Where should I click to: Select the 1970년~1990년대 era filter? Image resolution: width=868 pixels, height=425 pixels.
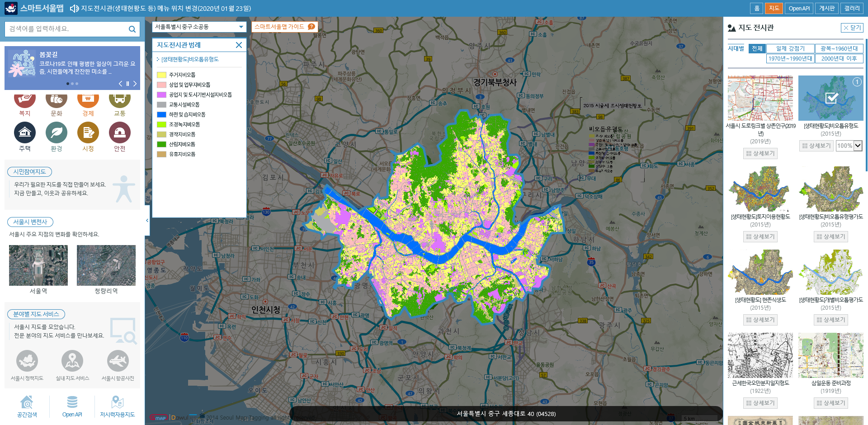790,58
